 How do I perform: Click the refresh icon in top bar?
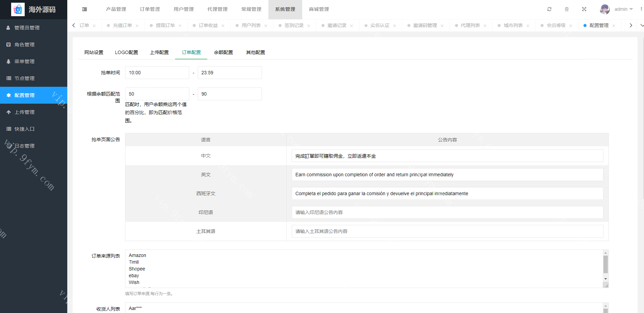click(x=549, y=9)
